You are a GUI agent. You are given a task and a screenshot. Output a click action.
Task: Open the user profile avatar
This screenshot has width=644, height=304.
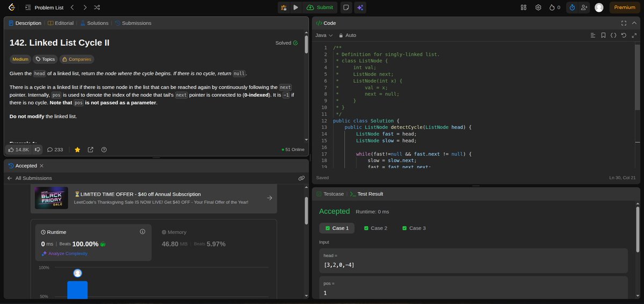[599, 8]
